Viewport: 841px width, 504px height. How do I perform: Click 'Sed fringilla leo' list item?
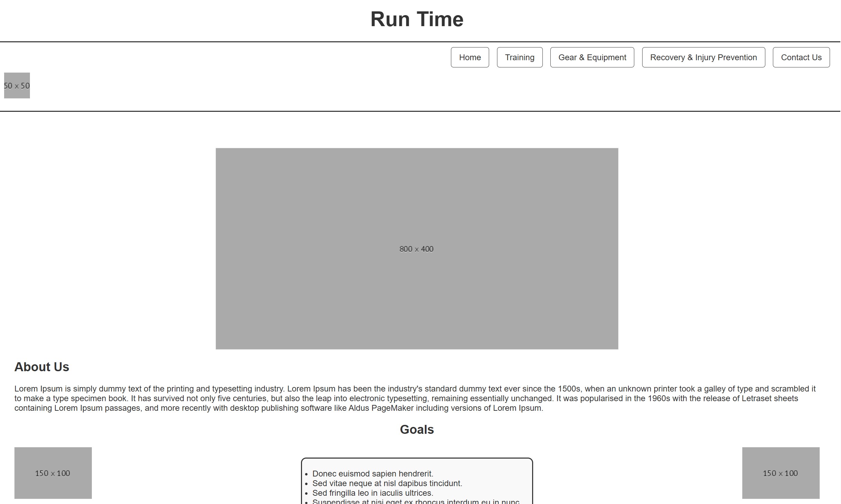[x=373, y=493]
